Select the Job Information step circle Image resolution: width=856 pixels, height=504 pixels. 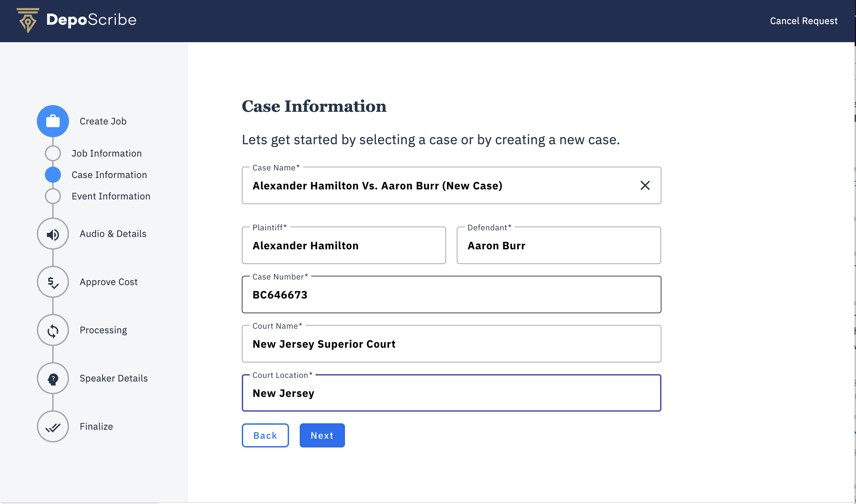tap(53, 154)
